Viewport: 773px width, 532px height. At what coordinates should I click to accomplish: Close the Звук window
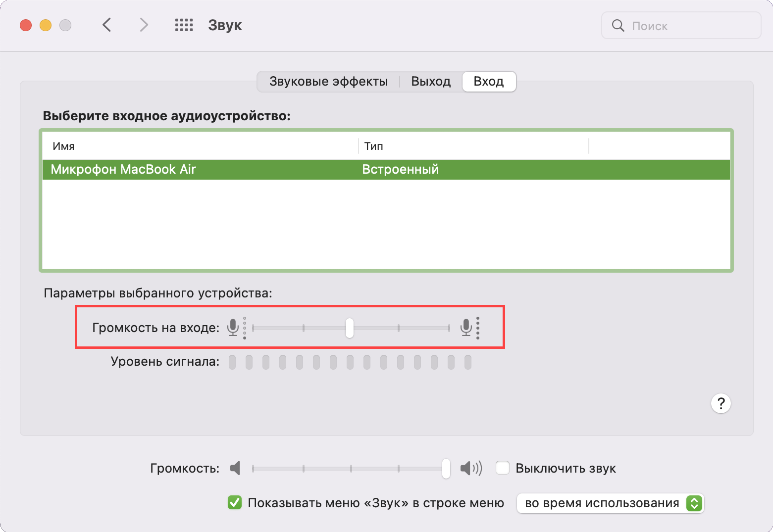coord(26,25)
